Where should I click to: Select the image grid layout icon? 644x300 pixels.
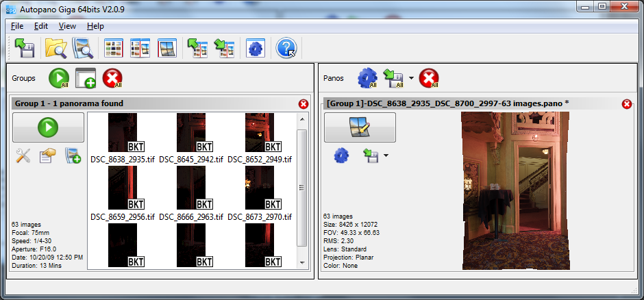click(114, 48)
